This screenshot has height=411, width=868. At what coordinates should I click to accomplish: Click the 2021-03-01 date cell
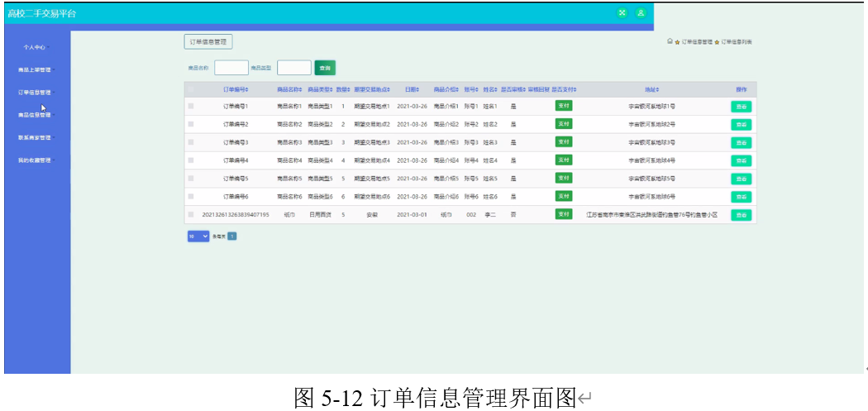412,214
